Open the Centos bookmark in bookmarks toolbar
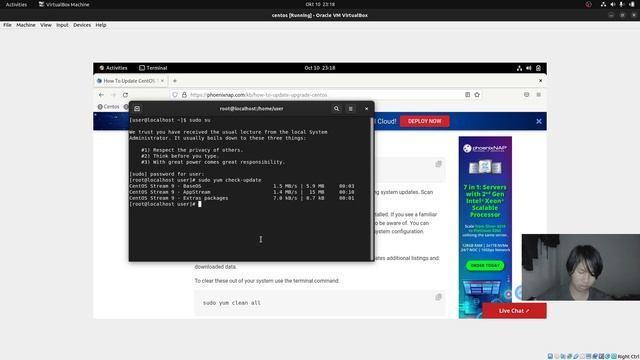640x360 pixels. click(108, 107)
